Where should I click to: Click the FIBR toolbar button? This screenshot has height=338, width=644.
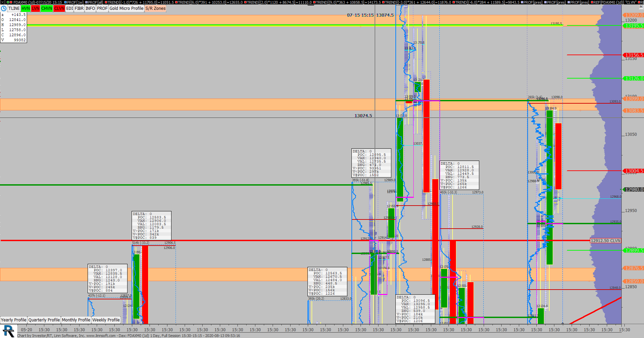[79, 8]
